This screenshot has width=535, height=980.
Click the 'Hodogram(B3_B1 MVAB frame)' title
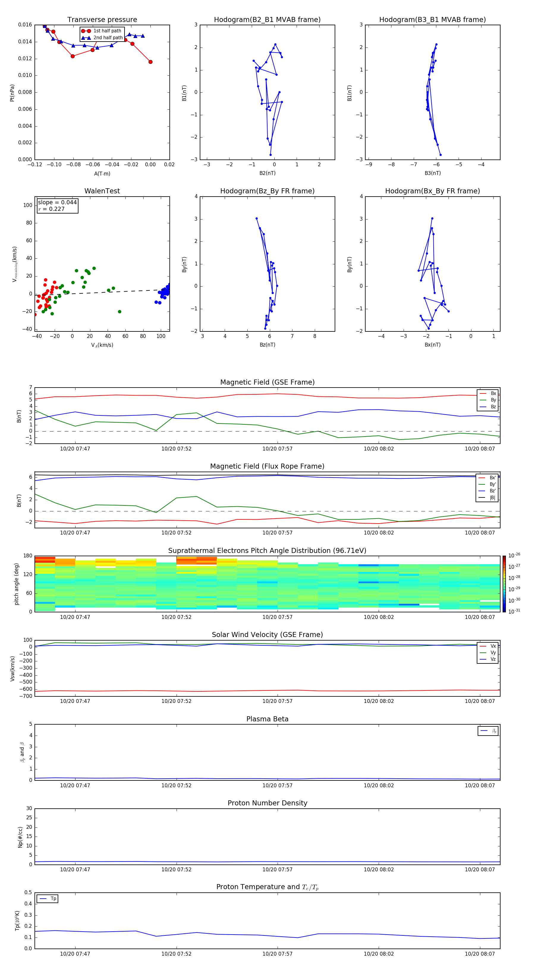point(432,19)
